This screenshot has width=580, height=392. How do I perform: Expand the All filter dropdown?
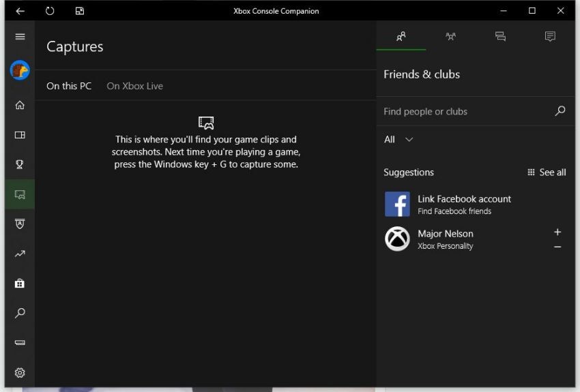pos(398,140)
